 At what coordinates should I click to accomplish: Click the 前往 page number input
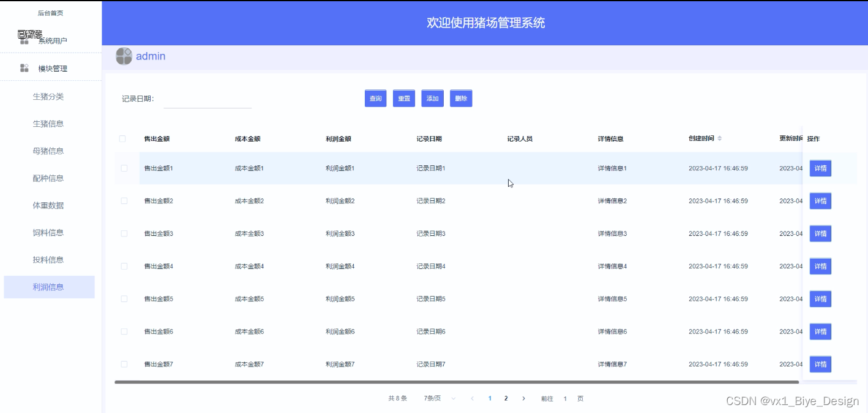tap(565, 398)
